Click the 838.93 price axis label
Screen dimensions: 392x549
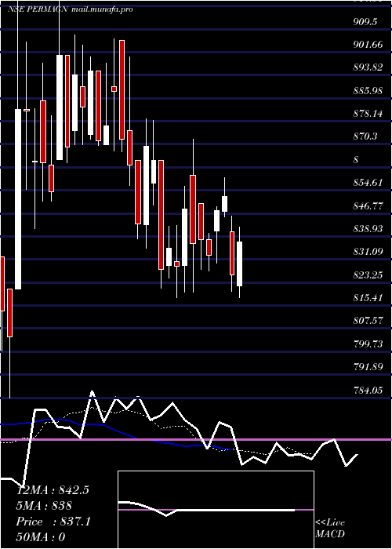pyautogui.click(x=368, y=229)
